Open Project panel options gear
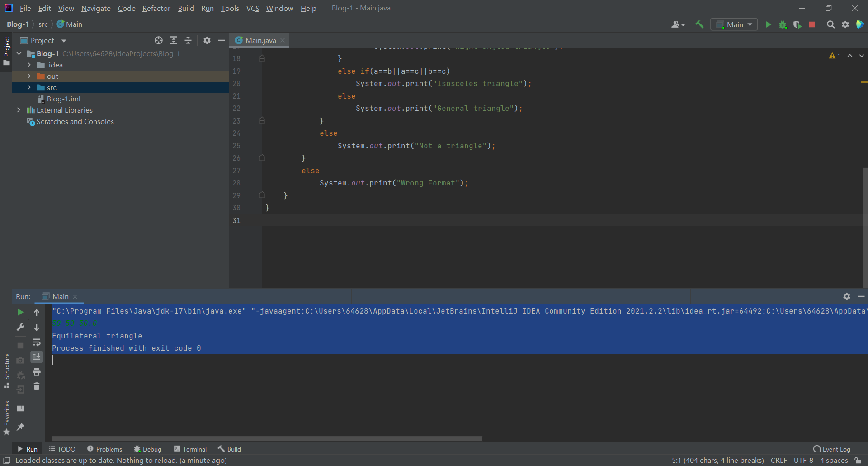The image size is (868, 466). 207,40
